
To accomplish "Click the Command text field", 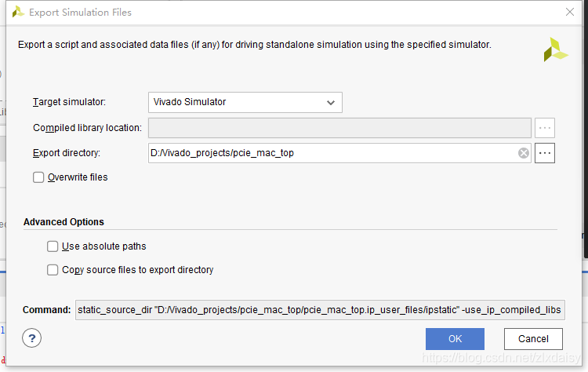I will coord(320,310).
